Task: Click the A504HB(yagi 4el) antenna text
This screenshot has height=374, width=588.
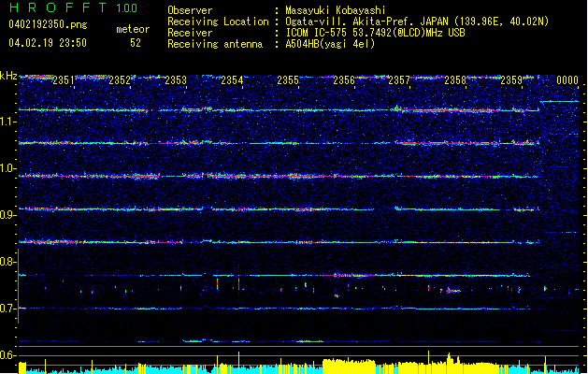Action: (x=330, y=44)
